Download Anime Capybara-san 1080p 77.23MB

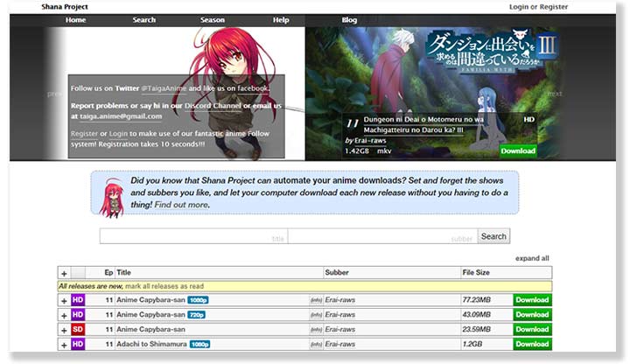point(532,300)
